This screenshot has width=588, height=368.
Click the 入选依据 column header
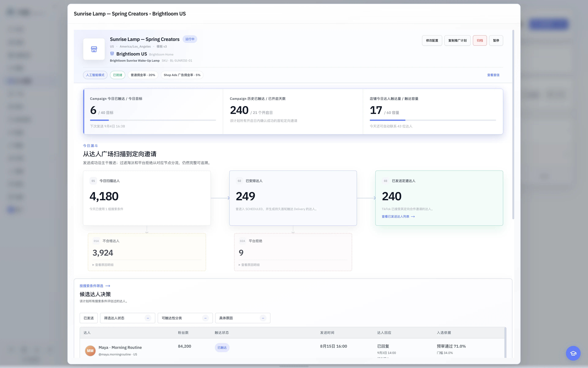[444, 332]
